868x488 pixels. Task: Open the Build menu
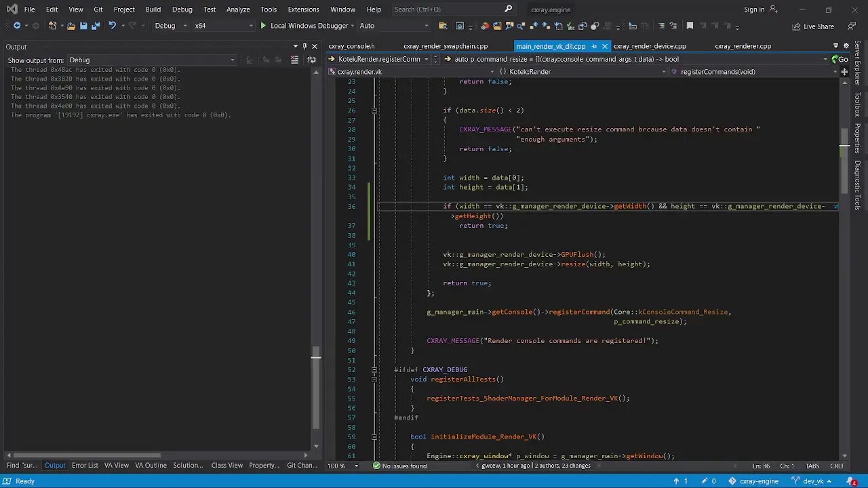coord(153,9)
